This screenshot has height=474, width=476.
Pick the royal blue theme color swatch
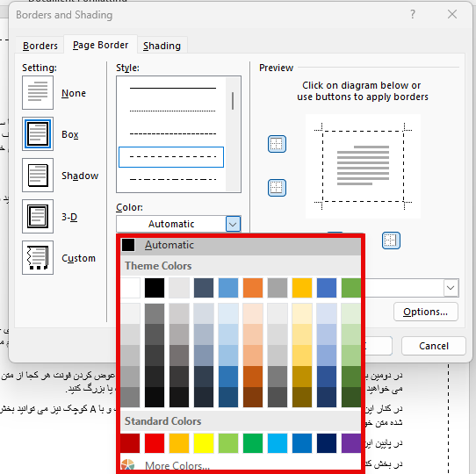tap(327, 288)
